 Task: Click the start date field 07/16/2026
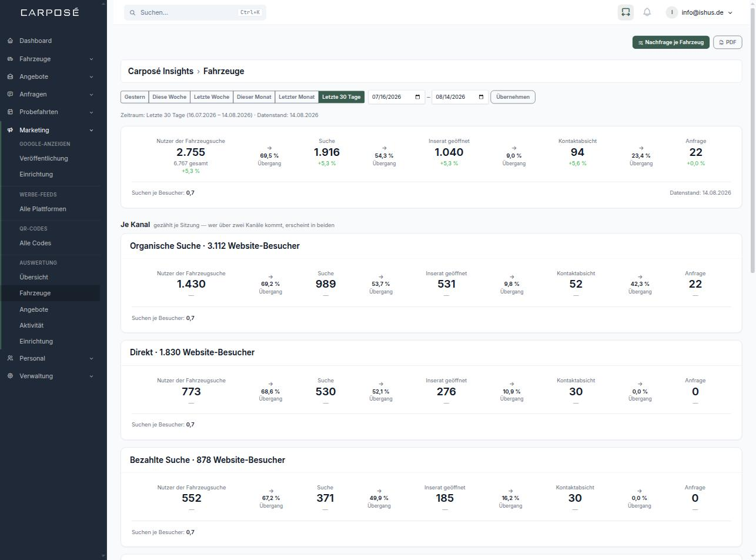click(x=396, y=97)
